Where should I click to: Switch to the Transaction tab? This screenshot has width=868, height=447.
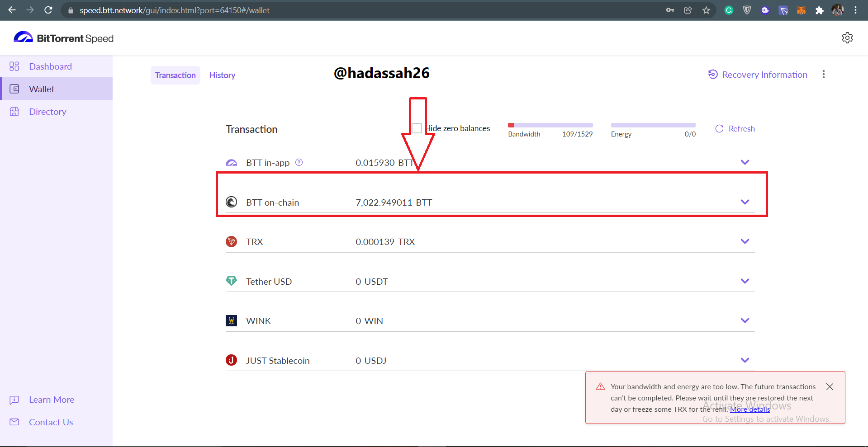point(175,75)
